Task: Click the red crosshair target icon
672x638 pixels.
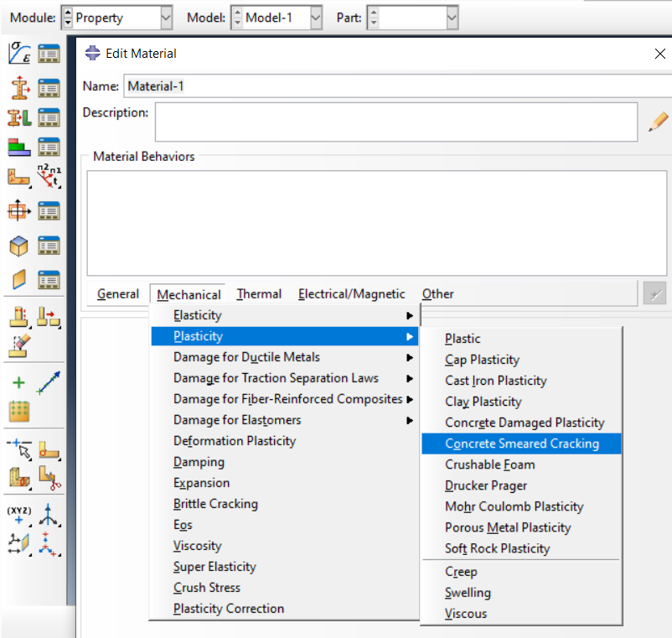Action: [19, 210]
